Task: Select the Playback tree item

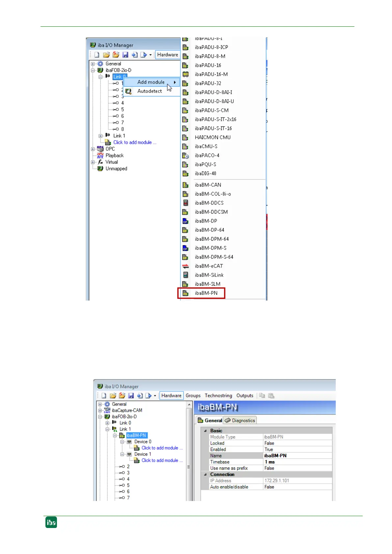Action: coord(115,155)
